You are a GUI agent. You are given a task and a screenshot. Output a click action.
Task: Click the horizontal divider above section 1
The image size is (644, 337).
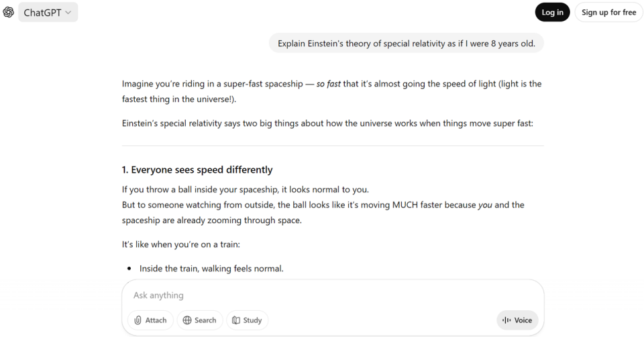[333, 145]
